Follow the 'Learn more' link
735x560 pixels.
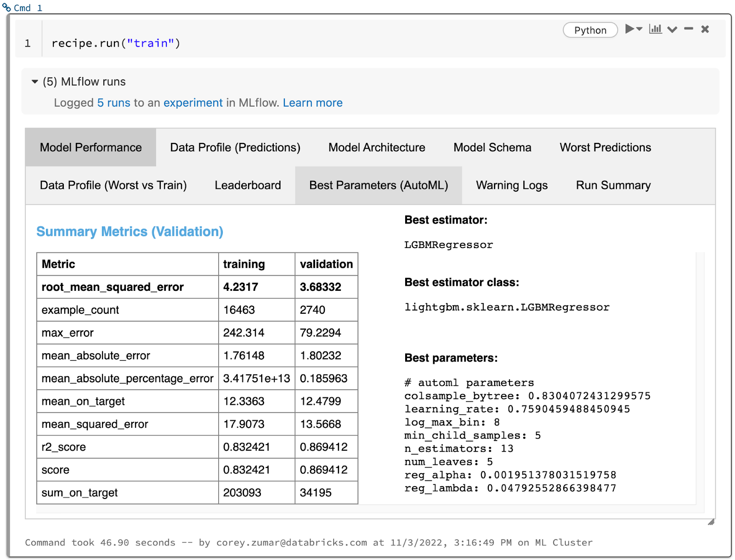click(313, 102)
